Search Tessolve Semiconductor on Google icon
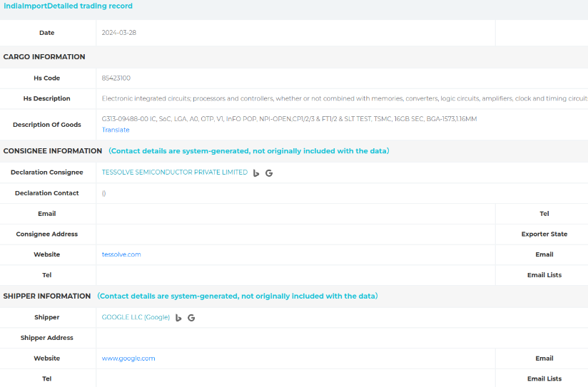 coord(269,173)
